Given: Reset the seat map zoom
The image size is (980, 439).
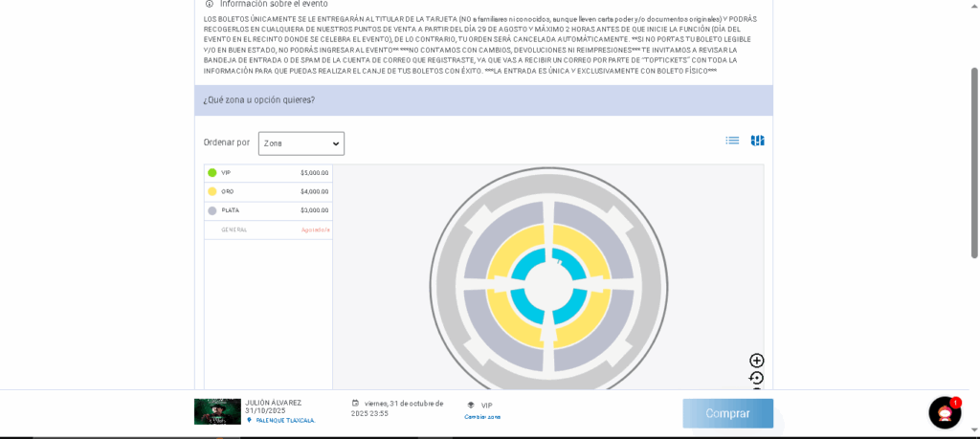Looking at the screenshot, I should tap(757, 378).
